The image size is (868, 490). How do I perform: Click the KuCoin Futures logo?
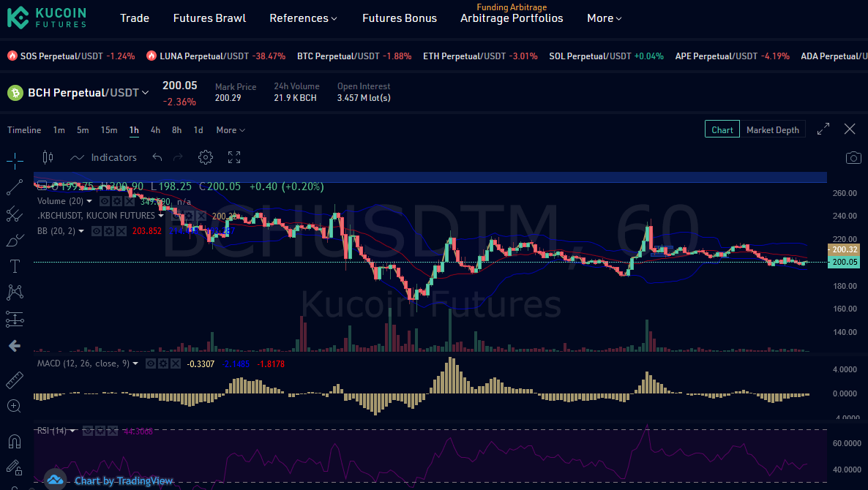(47, 18)
